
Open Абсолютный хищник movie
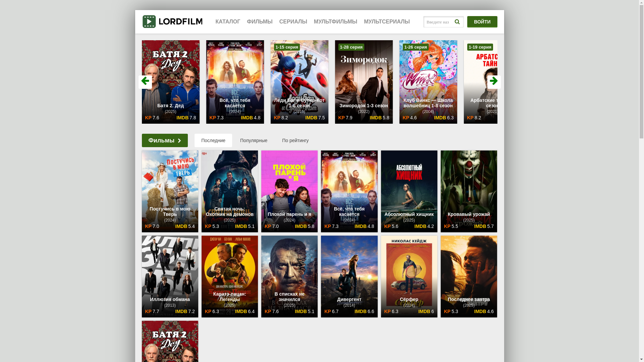point(409,191)
